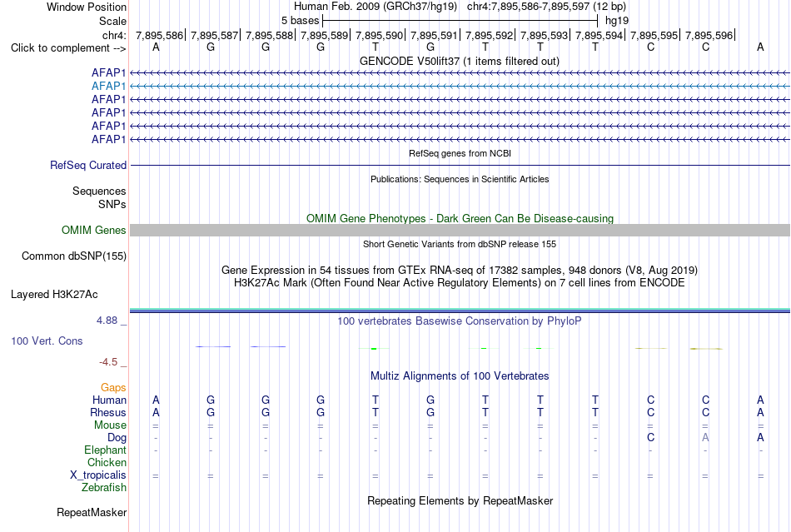Click the 'chr4:7,895,586-7,895,597 (12 bp)' coordinates text

click(546, 7)
